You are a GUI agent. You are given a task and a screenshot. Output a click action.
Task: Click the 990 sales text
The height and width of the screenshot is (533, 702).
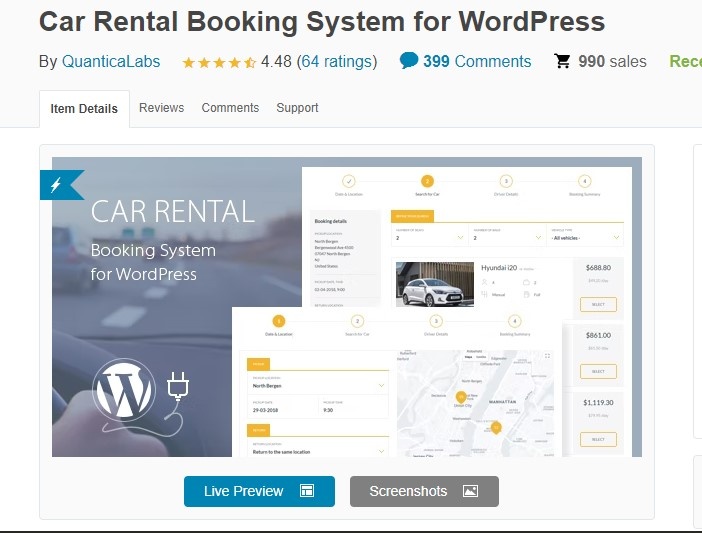coord(612,61)
